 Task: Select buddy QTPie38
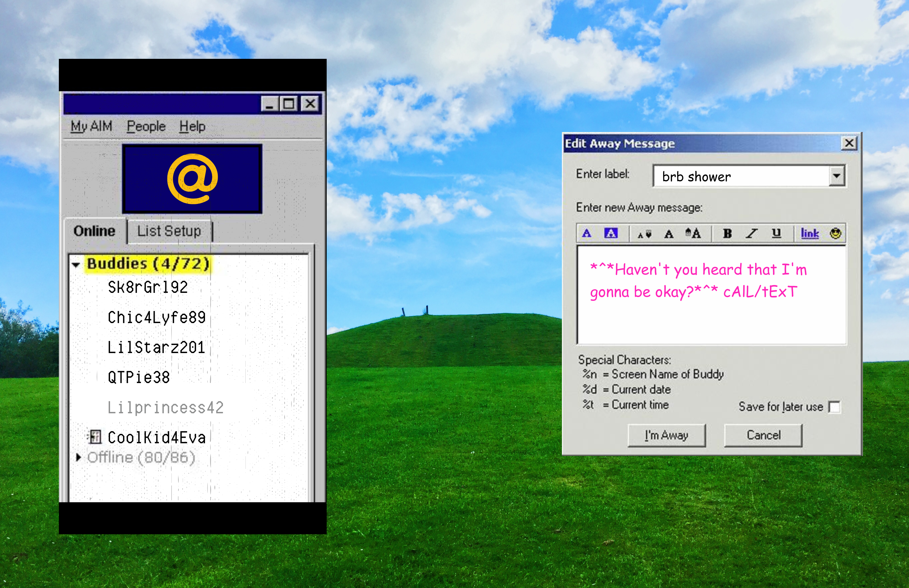139,378
